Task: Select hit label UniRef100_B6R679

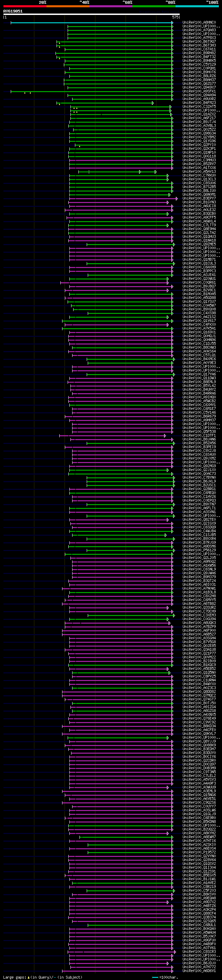Action: (x=199, y=416)
